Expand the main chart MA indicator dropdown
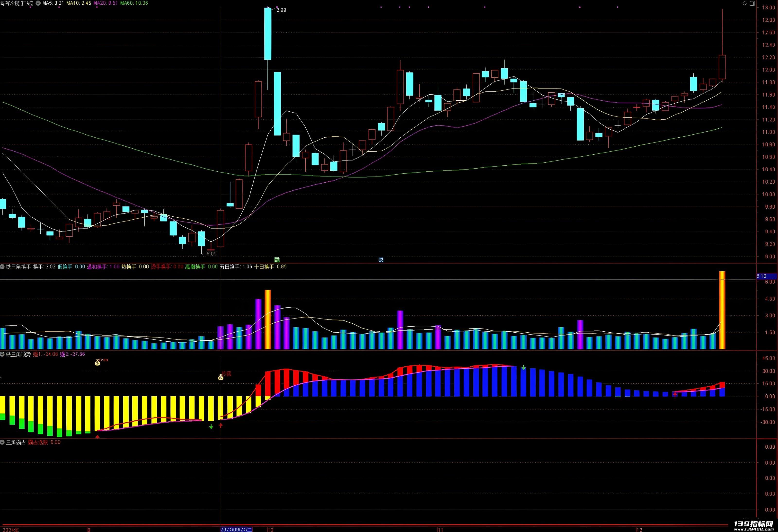Screen dimensions: 778x532 point(38,3)
